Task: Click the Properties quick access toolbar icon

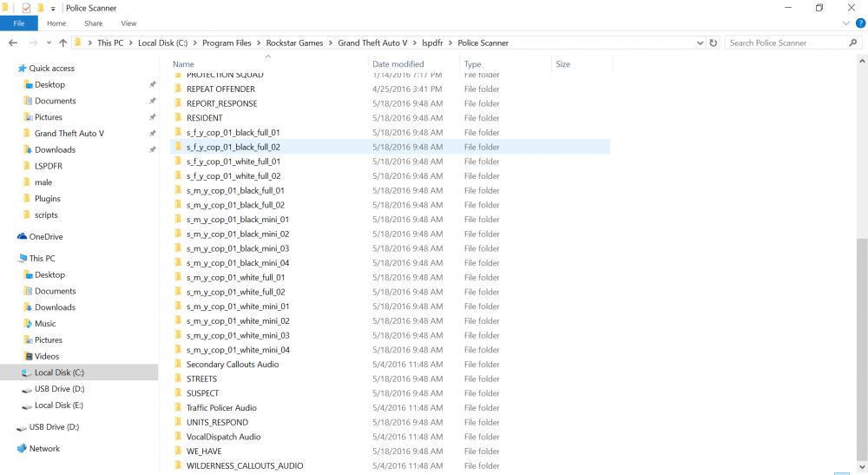Action: pos(26,8)
